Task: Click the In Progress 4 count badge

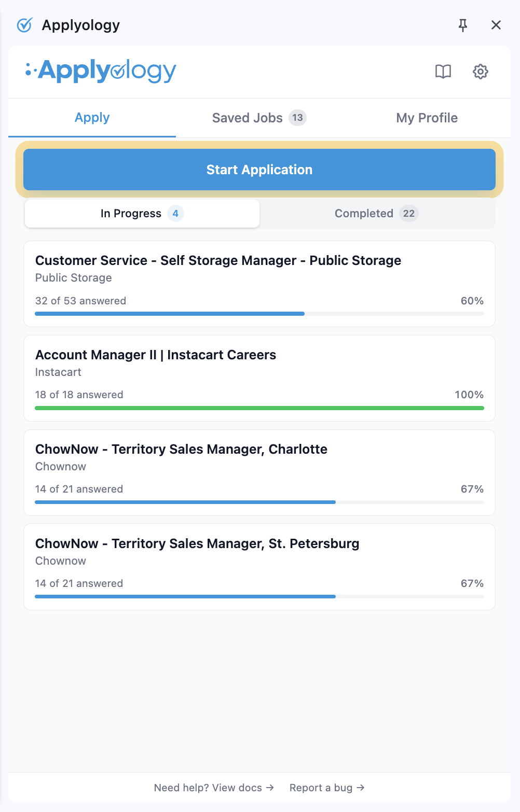Action: tap(175, 214)
